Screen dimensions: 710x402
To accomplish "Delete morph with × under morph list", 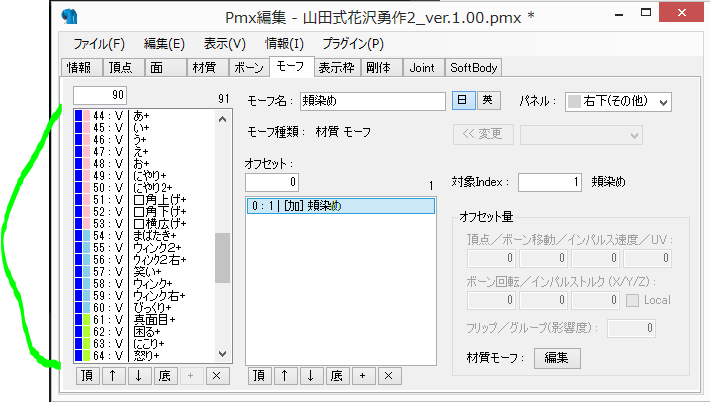I will 217,376.
